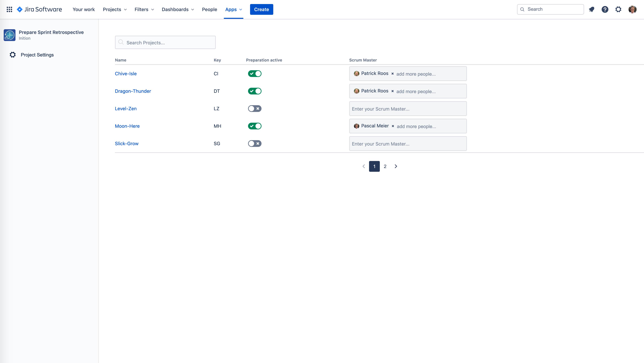Viewport: 644px width, 363px height.
Task: Click the user profile avatar
Action: coord(632,9)
